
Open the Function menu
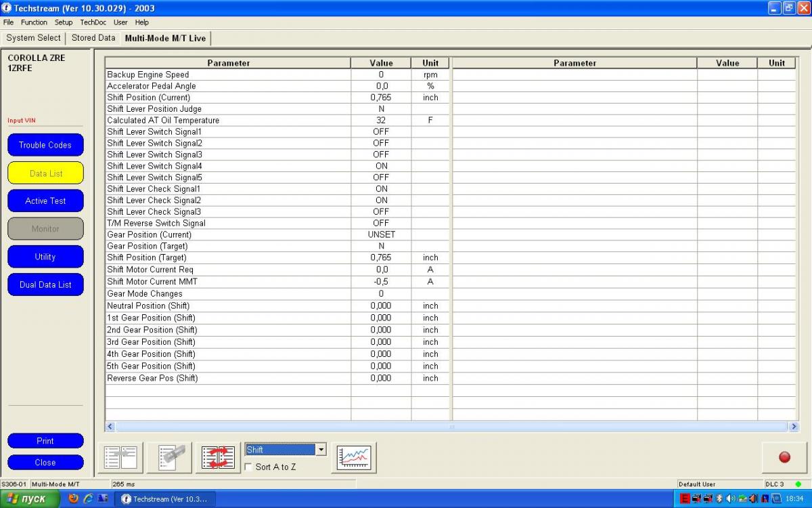point(34,22)
